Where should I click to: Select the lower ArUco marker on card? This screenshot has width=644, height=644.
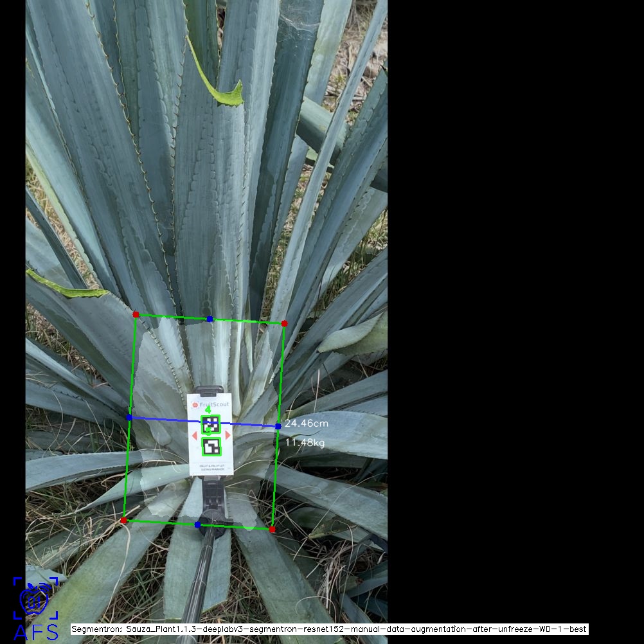pos(211,447)
